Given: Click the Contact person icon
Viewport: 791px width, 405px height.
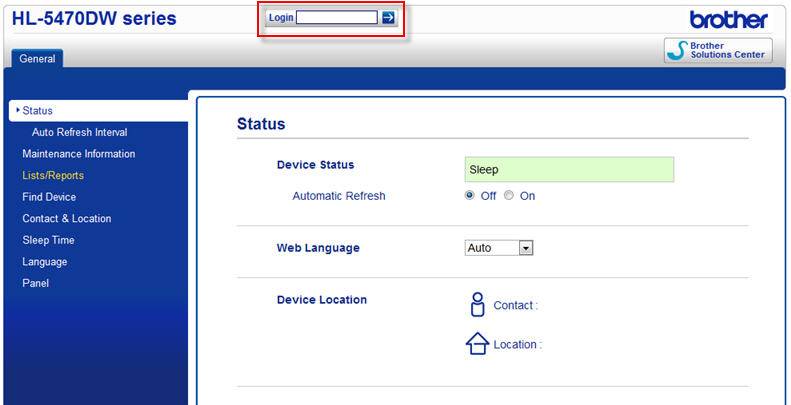Looking at the screenshot, I should click(x=477, y=305).
